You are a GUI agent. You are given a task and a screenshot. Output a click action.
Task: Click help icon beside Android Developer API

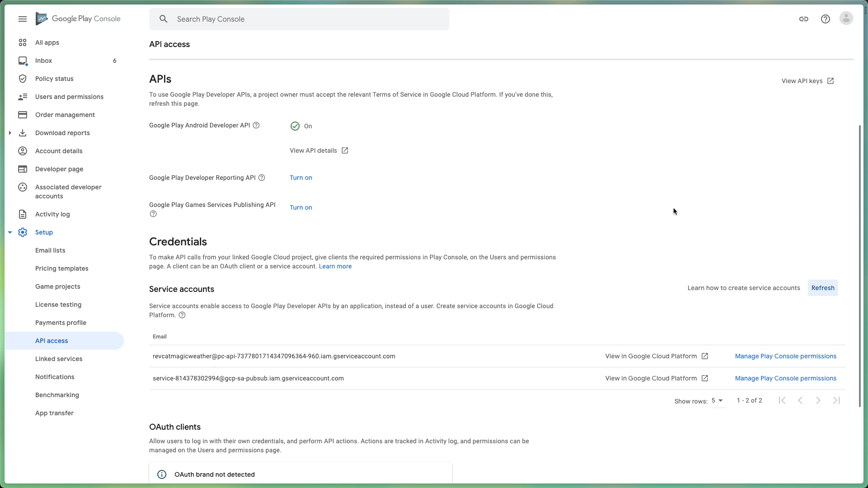pos(256,125)
